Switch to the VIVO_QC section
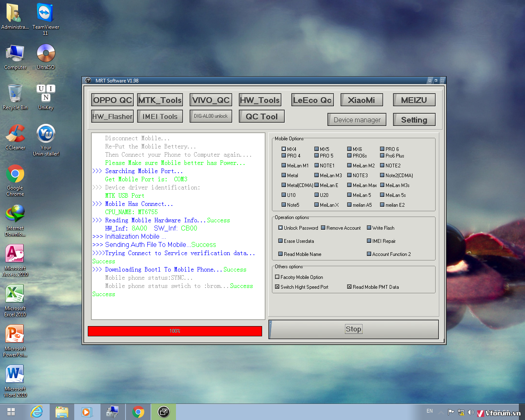 tap(211, 100)
